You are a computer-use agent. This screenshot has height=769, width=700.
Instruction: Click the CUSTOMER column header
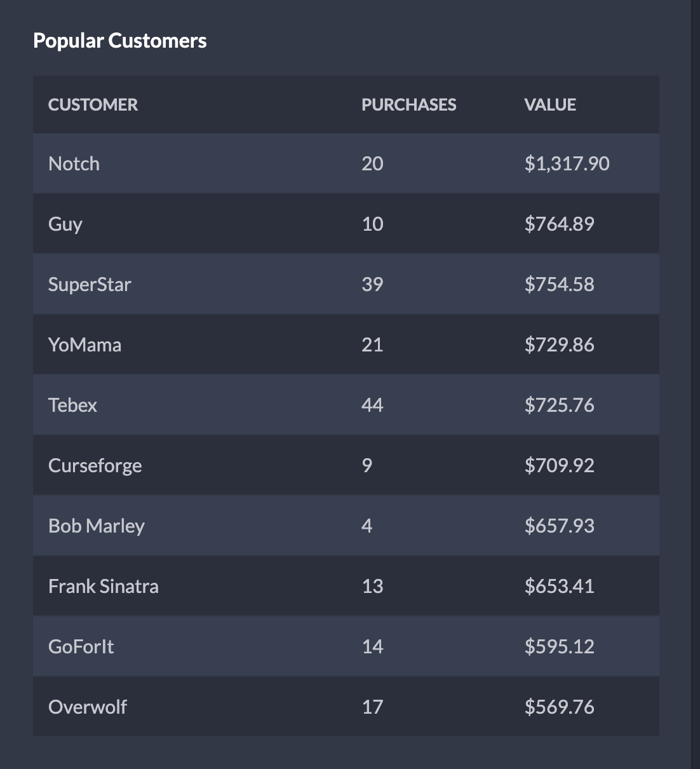point(93,104)
